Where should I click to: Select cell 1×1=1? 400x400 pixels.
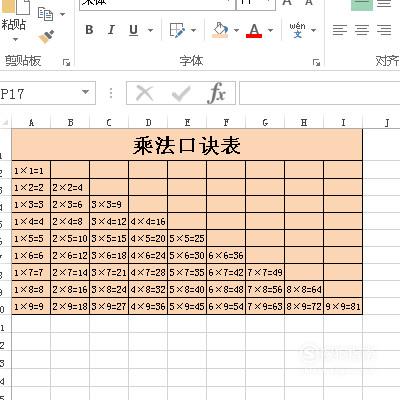coord(31,170)
